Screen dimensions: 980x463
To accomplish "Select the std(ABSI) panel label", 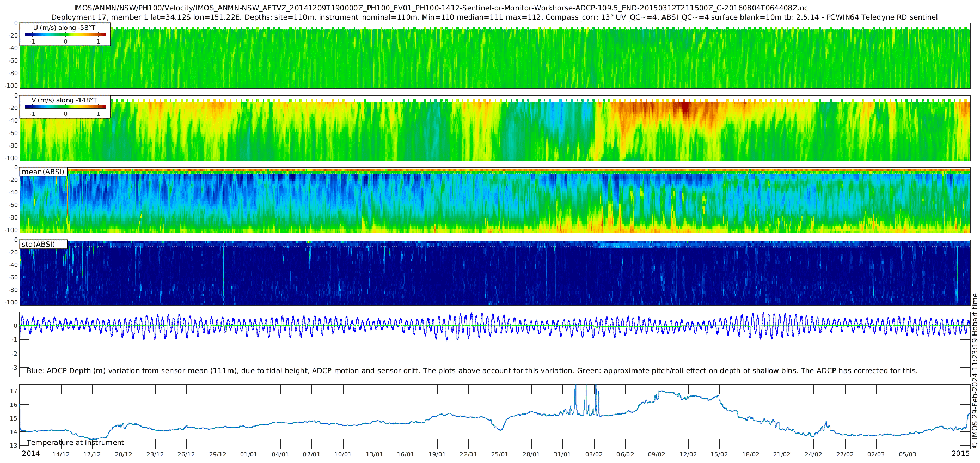I will tap(43, 244).
